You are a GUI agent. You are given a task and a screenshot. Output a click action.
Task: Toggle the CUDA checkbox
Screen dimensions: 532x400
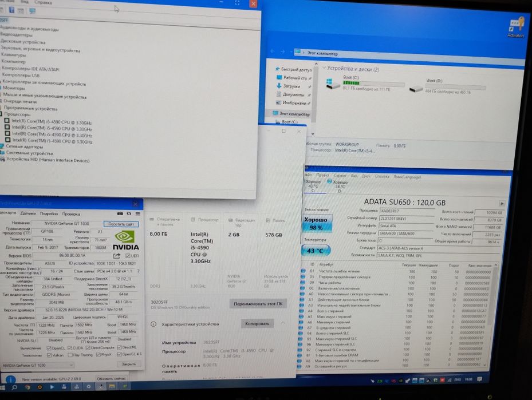[69, 348]
